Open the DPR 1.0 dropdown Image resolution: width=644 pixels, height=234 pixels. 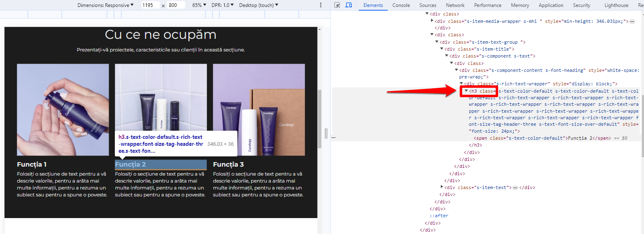pos(223,5)
